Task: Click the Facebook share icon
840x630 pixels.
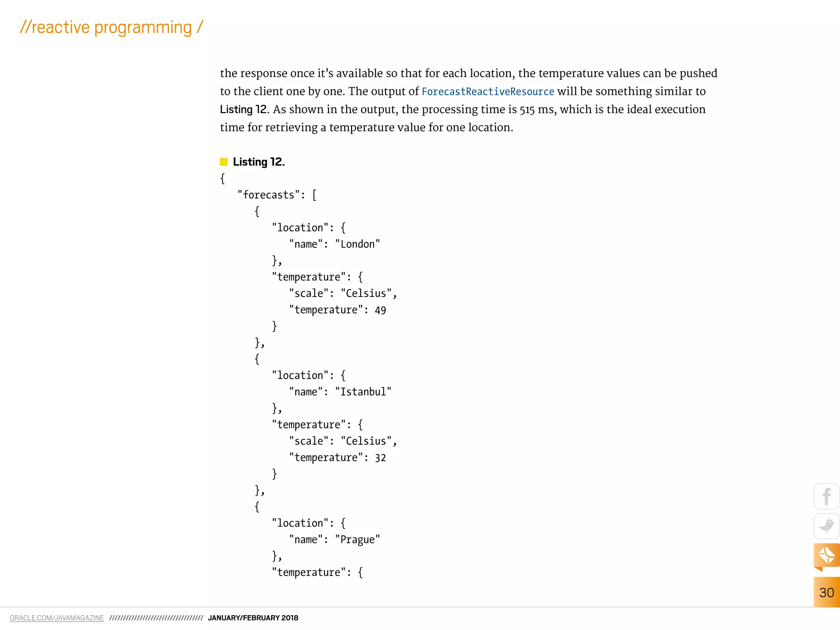Action: click(826, 496)
